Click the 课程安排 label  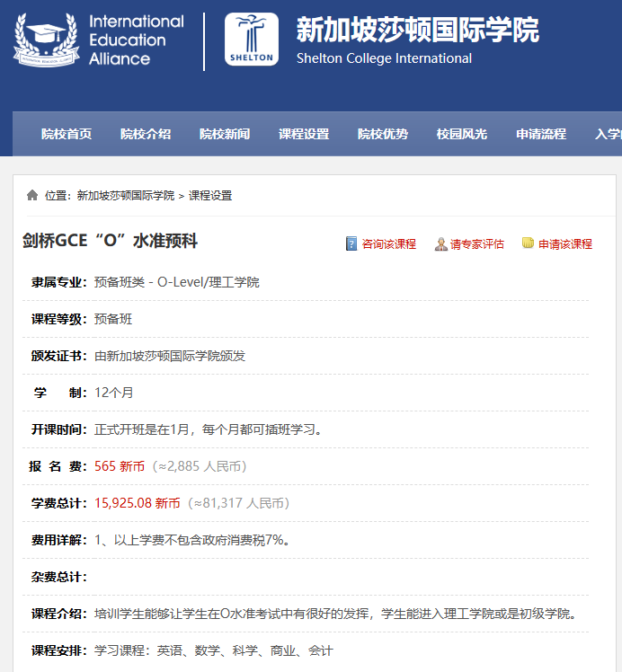(59, 651)
